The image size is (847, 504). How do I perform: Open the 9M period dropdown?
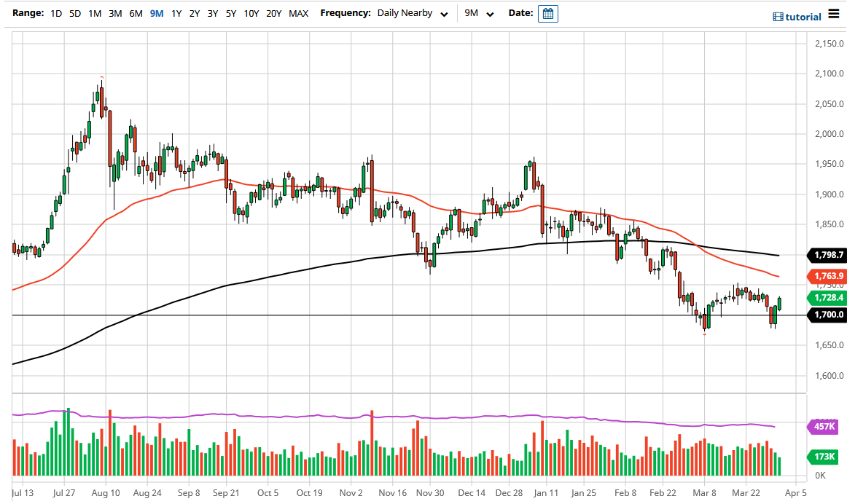(x=479, y=14)
